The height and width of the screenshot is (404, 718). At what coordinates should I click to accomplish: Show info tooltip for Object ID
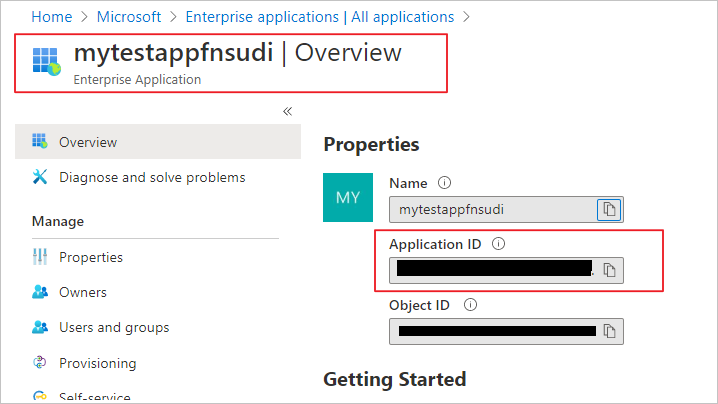pyautogui.click(x=470, y=305)
